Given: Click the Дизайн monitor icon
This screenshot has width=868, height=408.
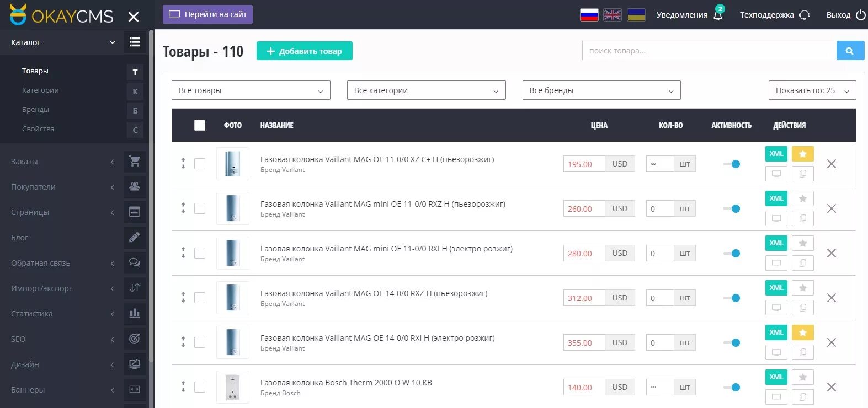Looking at the screenshot, I should (135, 364).
